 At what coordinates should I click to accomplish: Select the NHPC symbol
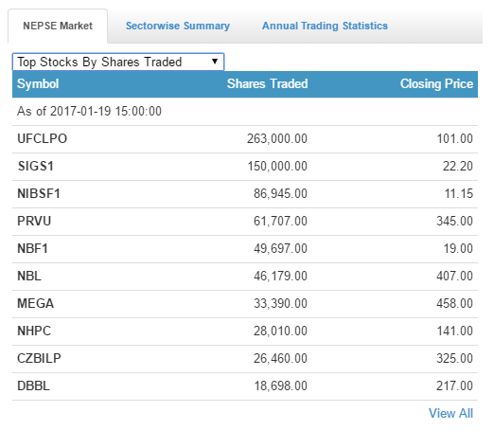coord(34,332)
